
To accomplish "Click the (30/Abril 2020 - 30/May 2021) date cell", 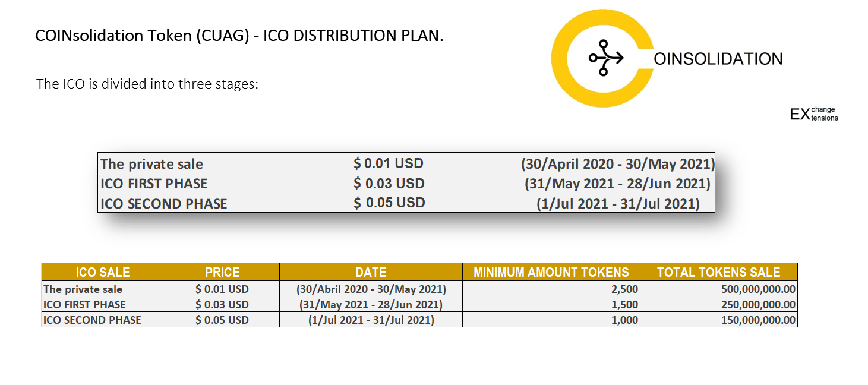I will [x=371, y=289].
